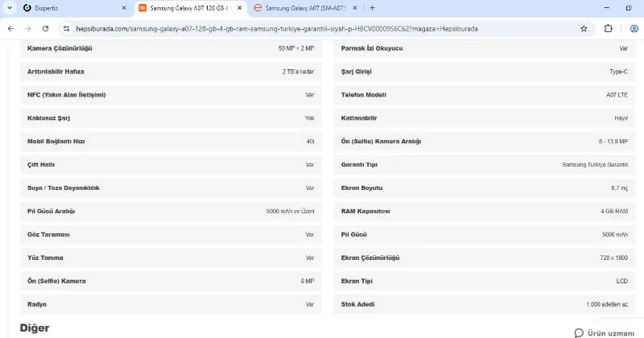Image resolution: width=644 pixels, height=338 pixels.
Task: Click the Kablosuz Şarj label
Action: pos(48,117)
